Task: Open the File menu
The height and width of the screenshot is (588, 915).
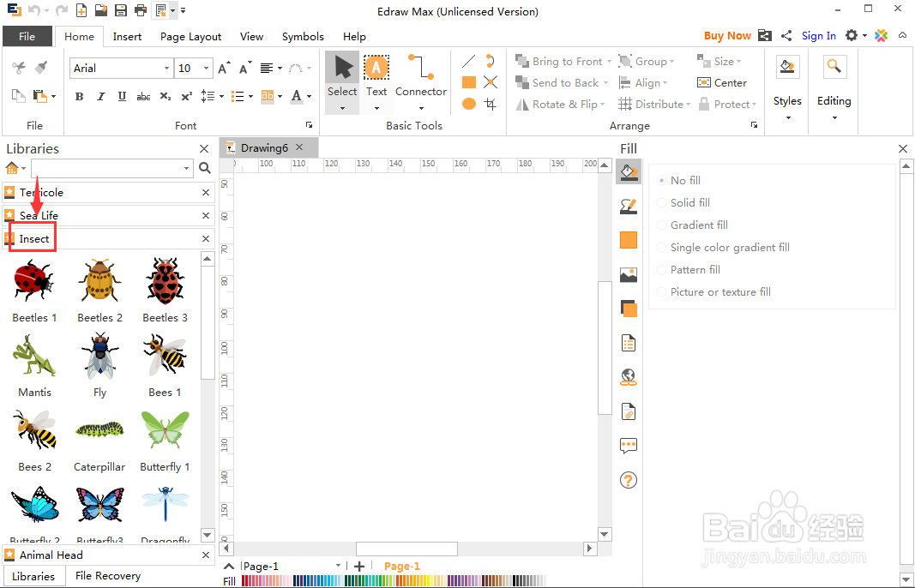Action: (27, 36)
